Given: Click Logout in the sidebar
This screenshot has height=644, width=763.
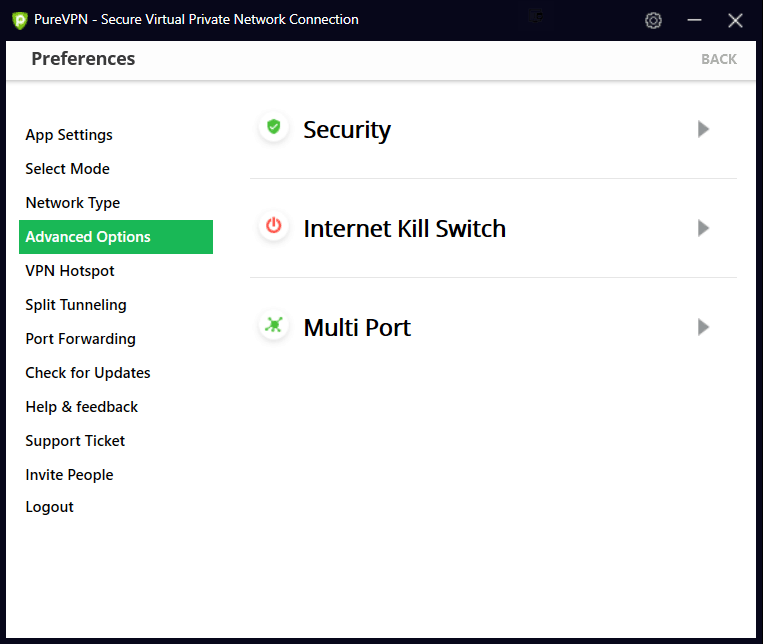Looking at the screenshot, I should pos(50,507).
